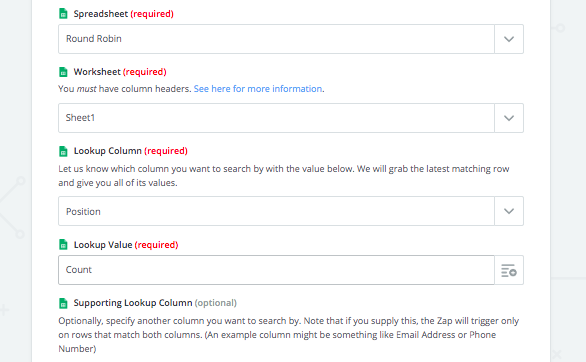586x362 pixels.
Task: Click the 'Lookup Value (required)' label text
Action: (126, 245)
